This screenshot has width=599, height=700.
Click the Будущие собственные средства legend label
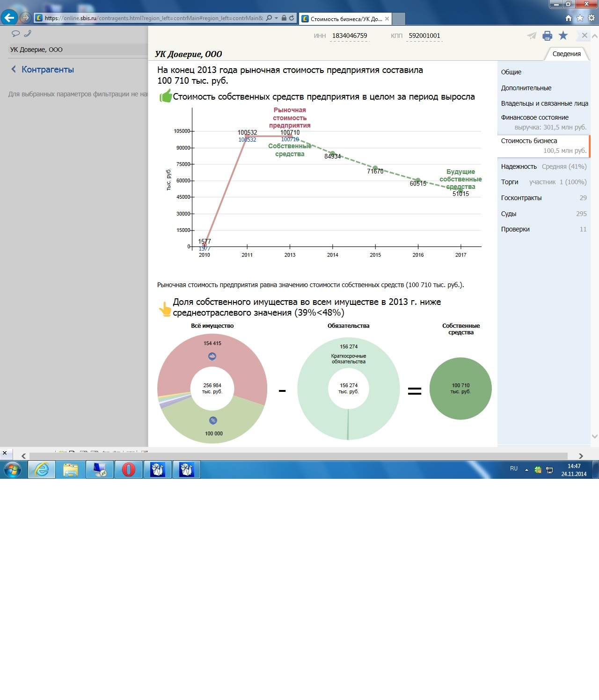(460, 179)
